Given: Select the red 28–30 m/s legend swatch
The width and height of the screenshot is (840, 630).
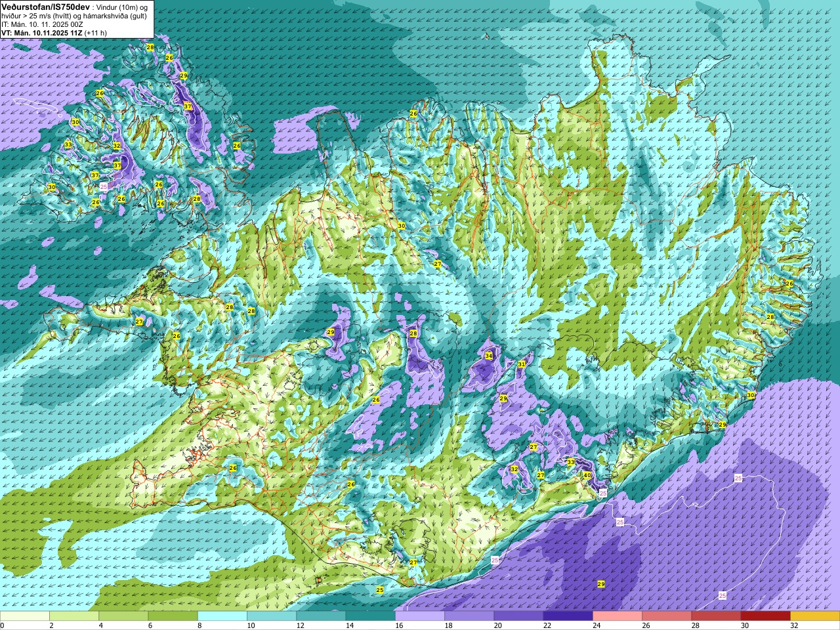Looking at the screenshot, I should click(x=716, y=616).
